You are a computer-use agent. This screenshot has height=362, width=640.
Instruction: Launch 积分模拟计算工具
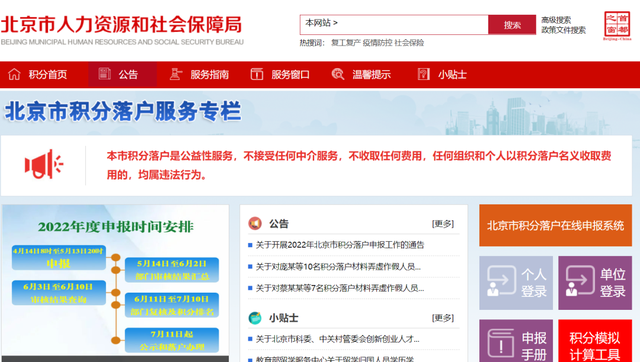click(x=595, y=341)
